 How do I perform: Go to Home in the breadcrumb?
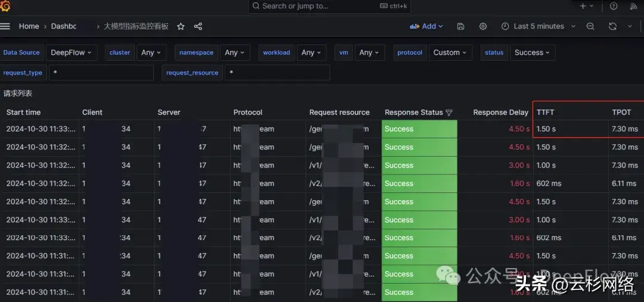(29, 26)
